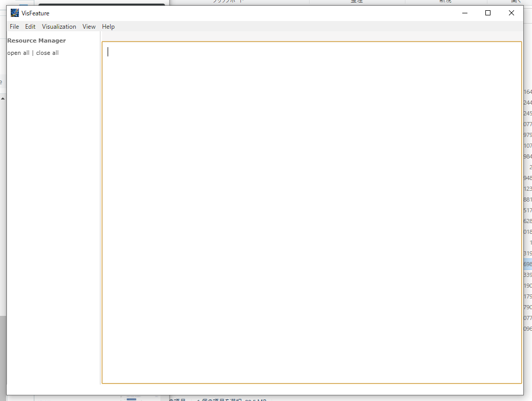The width and height of the screenshot is (532, 401).
Task: Open the File menu
Action: click(x=14, y=27)
